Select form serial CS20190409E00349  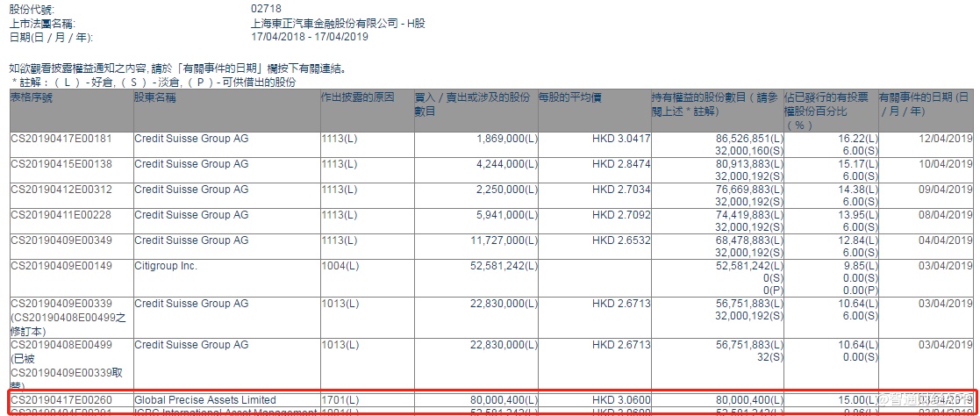point(61,240)
